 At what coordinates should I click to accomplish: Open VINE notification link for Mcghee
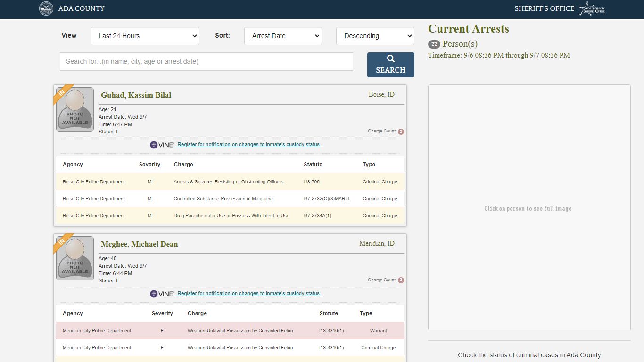(x=249, y=294)
